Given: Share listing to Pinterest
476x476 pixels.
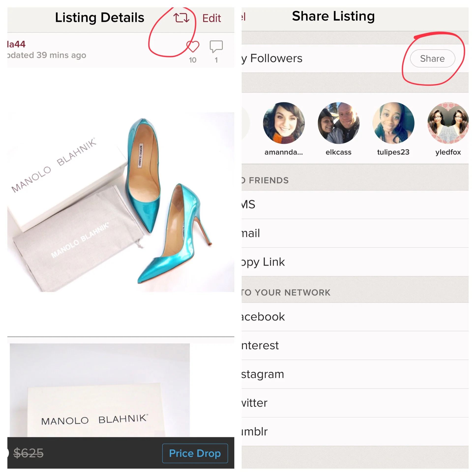Looking at the screenshot, I should (x=355, y=346).
